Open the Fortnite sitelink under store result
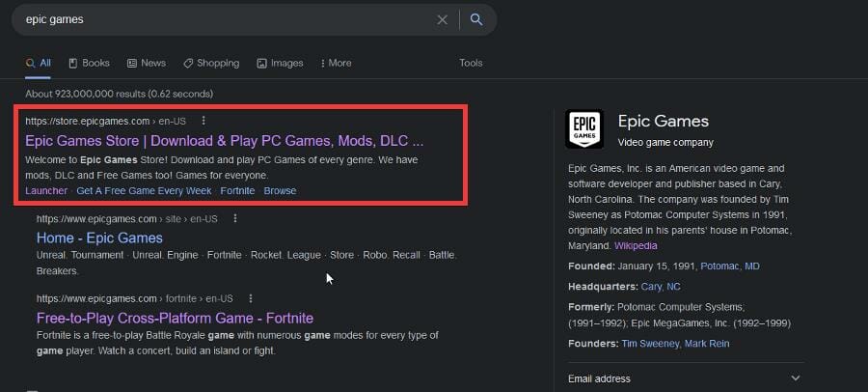This screenshot has width=868, height=392. point(237,191)
